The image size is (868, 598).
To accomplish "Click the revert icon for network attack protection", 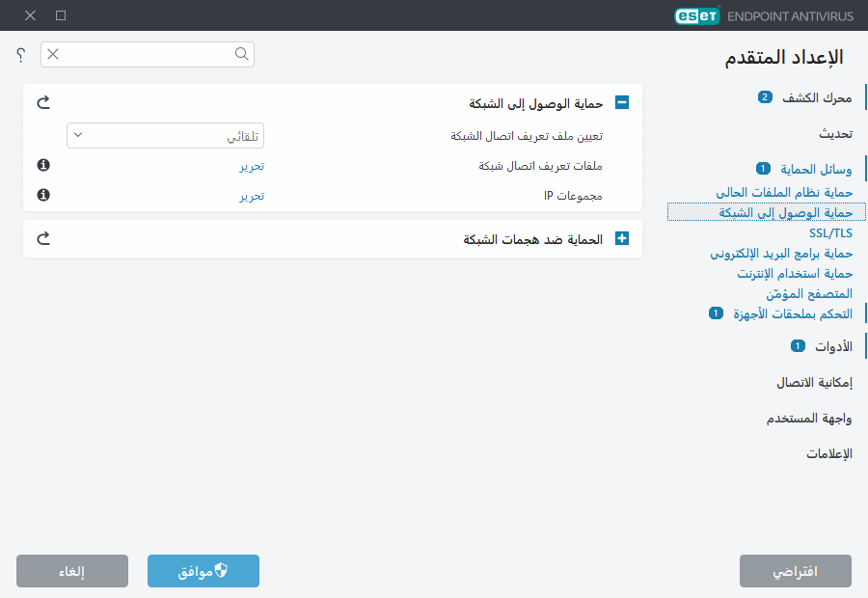I will (42, 238).
